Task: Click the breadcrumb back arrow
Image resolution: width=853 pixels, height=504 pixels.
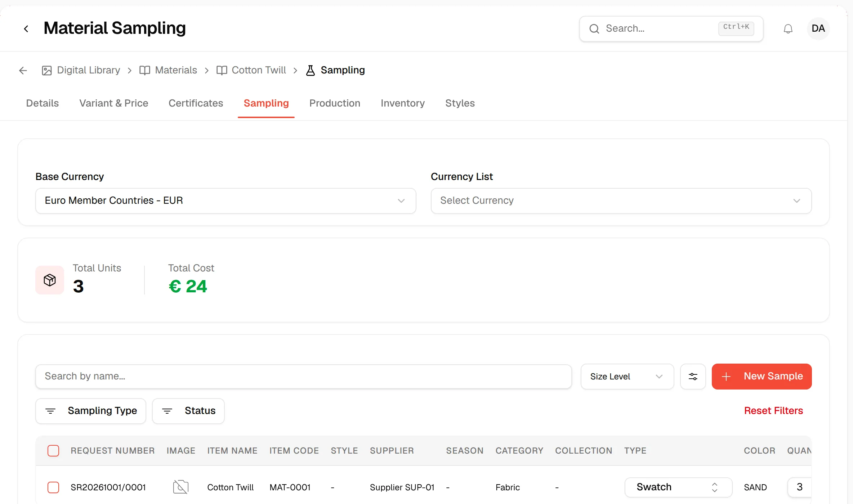Action: click(x=23, y=70)
